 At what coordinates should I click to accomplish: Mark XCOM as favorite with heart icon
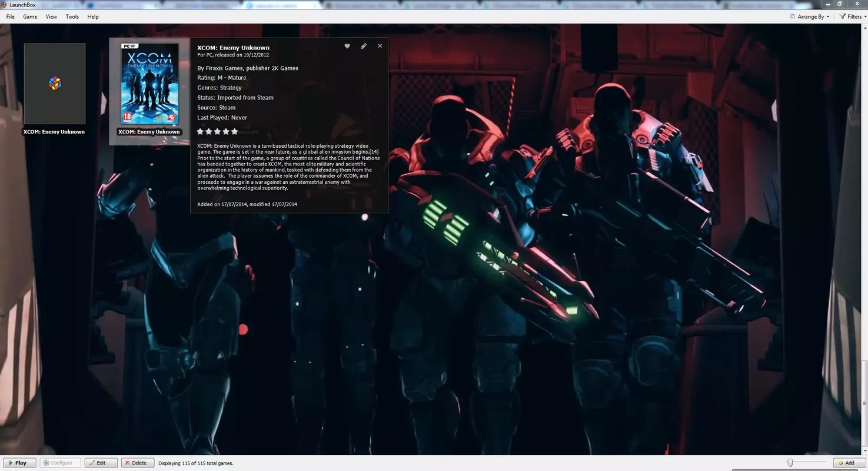point(347,46)
